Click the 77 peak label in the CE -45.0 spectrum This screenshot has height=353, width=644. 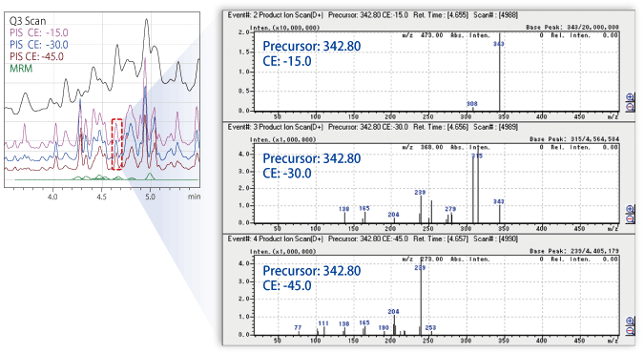tap(298, 327)
